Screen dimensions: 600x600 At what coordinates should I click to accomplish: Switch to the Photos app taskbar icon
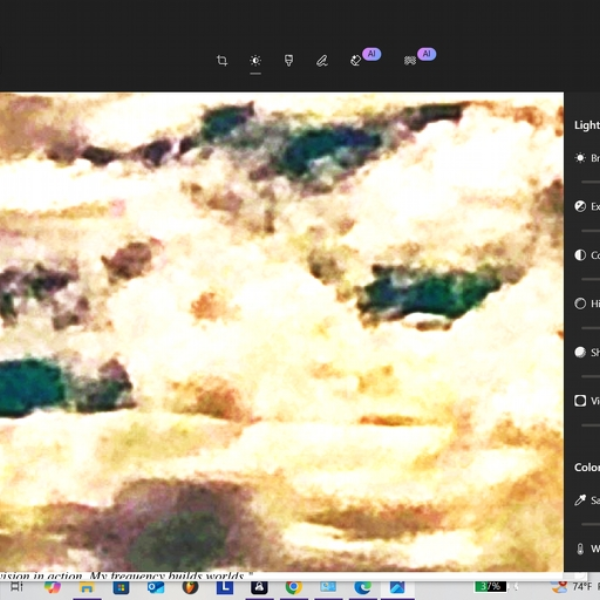click(397, 587)
